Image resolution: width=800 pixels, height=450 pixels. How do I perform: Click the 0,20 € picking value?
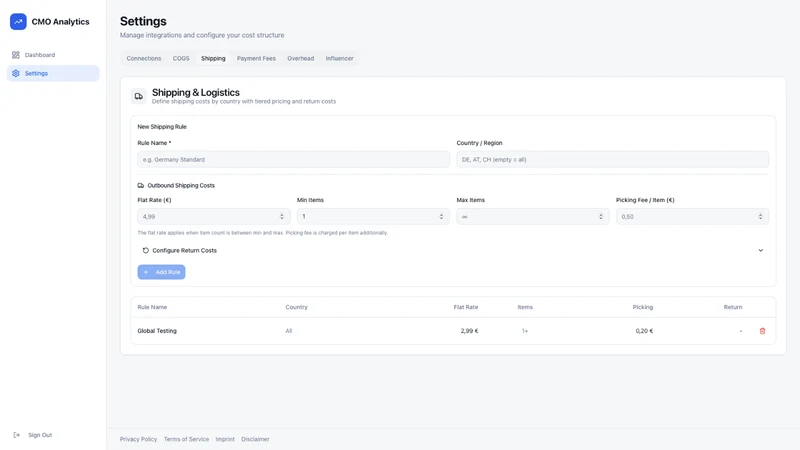pyautogui.click(x=644, y=331)
